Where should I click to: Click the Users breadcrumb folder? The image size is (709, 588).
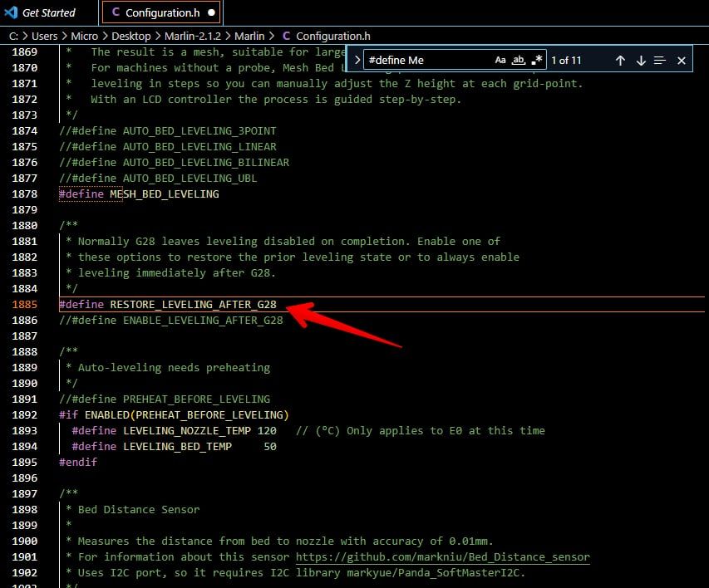45,36
